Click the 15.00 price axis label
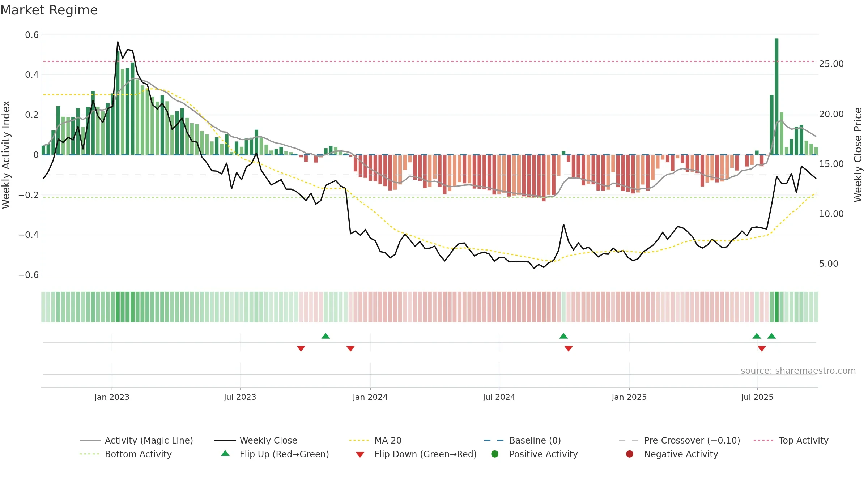This screenshot has width=868, height=488. click(831, 164)
